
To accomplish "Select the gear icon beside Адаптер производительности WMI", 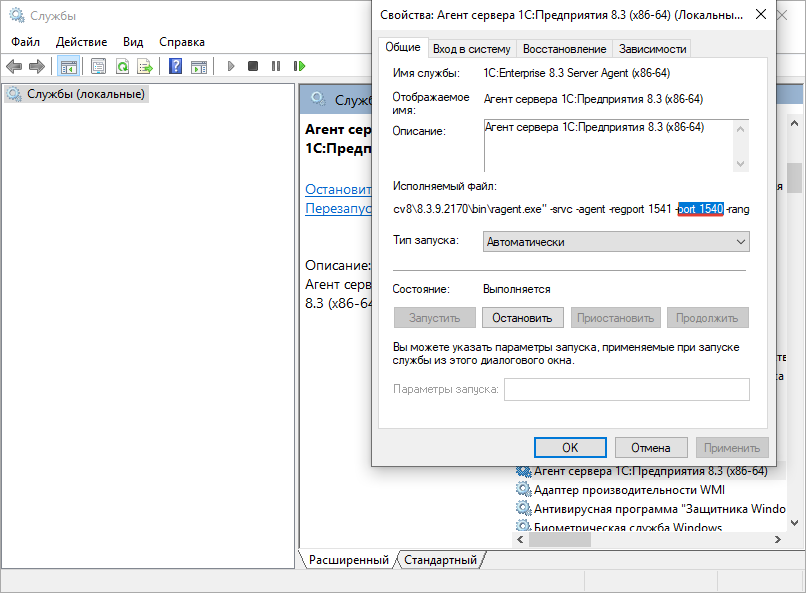I will coord(523,489).
